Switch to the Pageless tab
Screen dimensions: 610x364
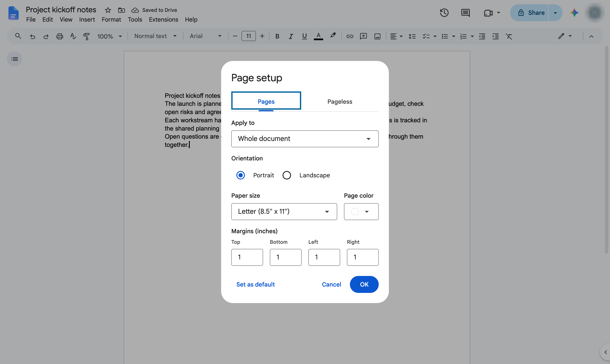pos(340,101)
